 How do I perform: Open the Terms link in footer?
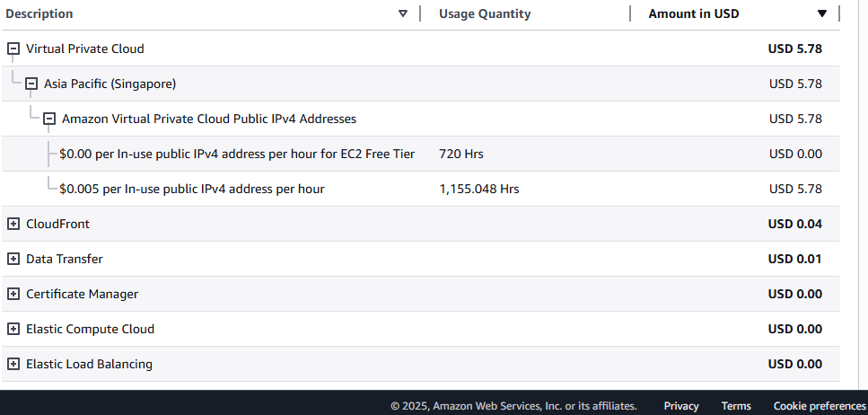pyautogui.click(x=736, y=406)
